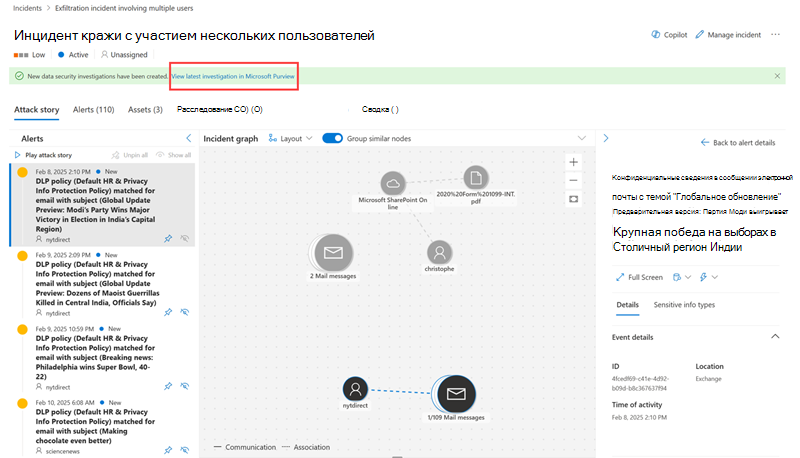
Task: Click the event ID value
Action: point(640,384)
